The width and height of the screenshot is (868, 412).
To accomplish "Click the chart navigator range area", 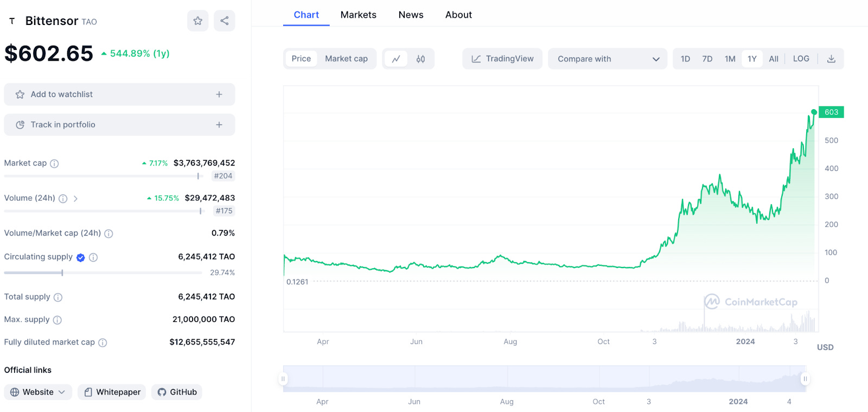I will click(544, 379).
